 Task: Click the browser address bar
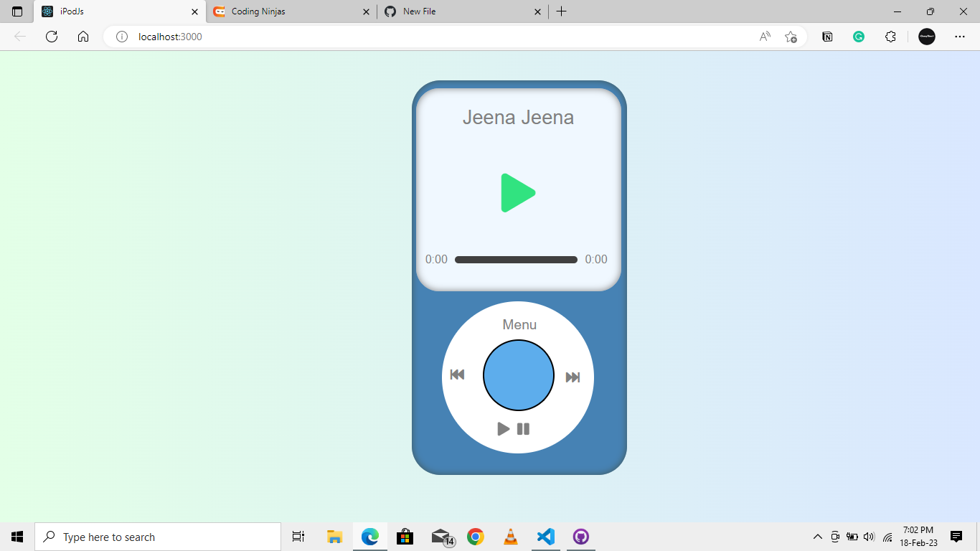click(287, 37)
